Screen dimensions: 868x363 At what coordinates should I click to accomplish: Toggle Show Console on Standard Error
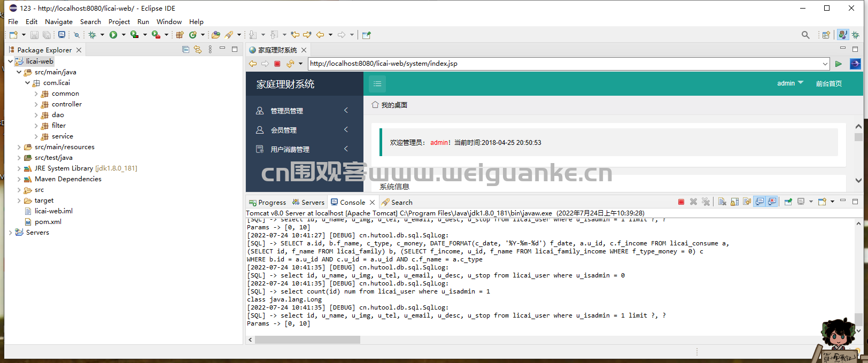[772, 202]
